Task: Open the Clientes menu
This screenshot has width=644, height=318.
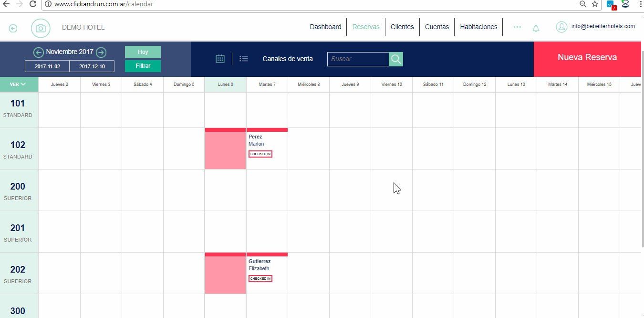Action: 402,27
